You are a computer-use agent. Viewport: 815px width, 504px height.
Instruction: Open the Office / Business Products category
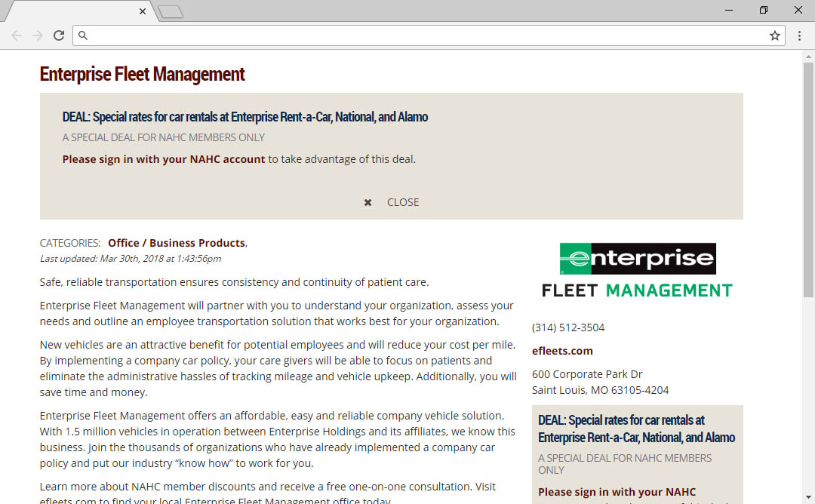177,243
